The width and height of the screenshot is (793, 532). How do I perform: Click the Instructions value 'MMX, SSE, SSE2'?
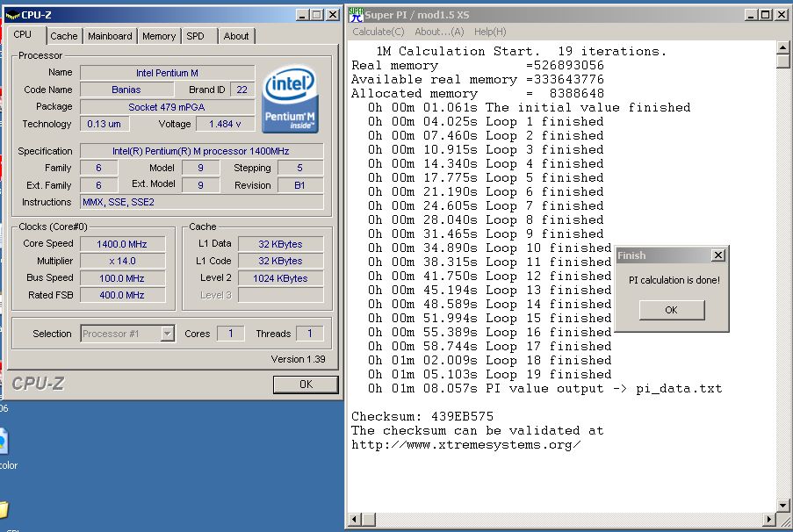[201, 202]
